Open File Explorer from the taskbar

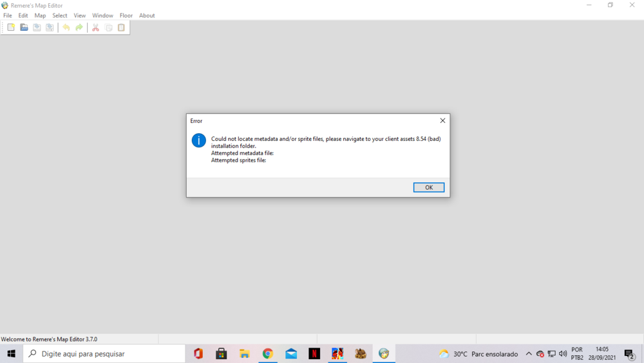pos(245,353)
